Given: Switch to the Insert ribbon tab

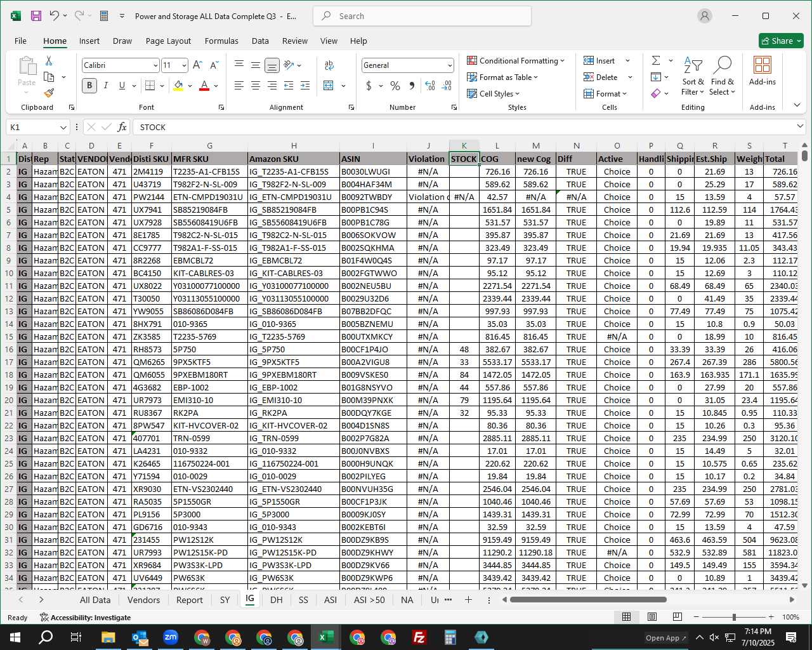Looking at the screenshot, I should pyautogui.click(x=89, y=41).
